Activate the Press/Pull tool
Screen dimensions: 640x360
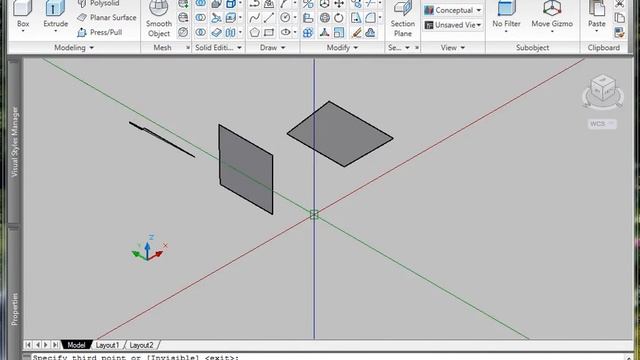click(x=100, y=32)
